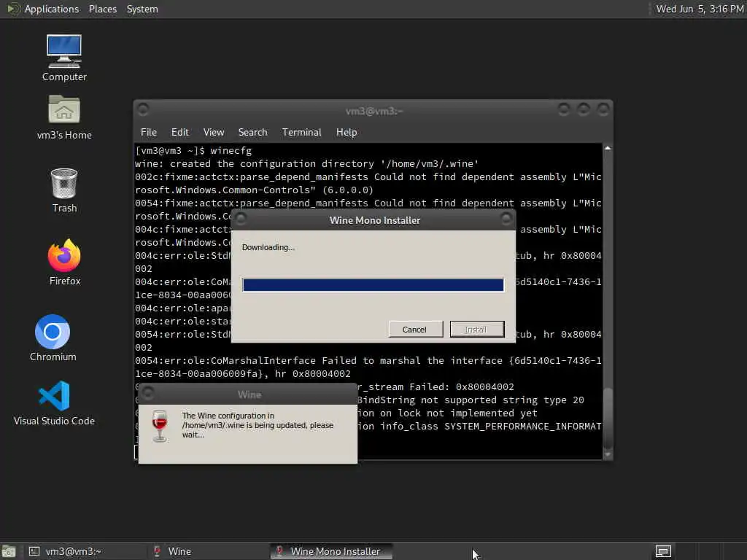This screenshot has height=560, width=747.
Task: Open the terminal Help menu
Action: (347, 133)
